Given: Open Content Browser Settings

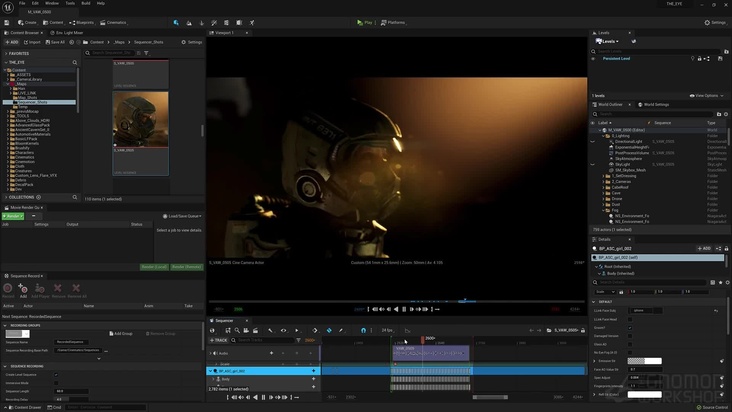Looking at the screenshot, I should 191,42.
